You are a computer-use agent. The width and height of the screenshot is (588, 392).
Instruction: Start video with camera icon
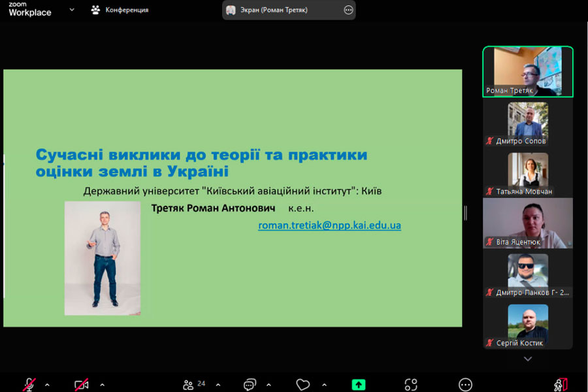click(82, 385)
